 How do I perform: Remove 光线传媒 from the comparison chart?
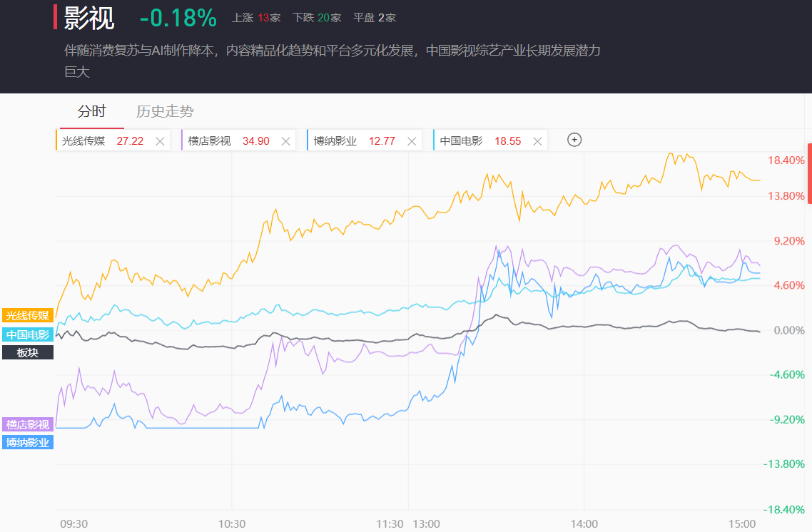160,141
